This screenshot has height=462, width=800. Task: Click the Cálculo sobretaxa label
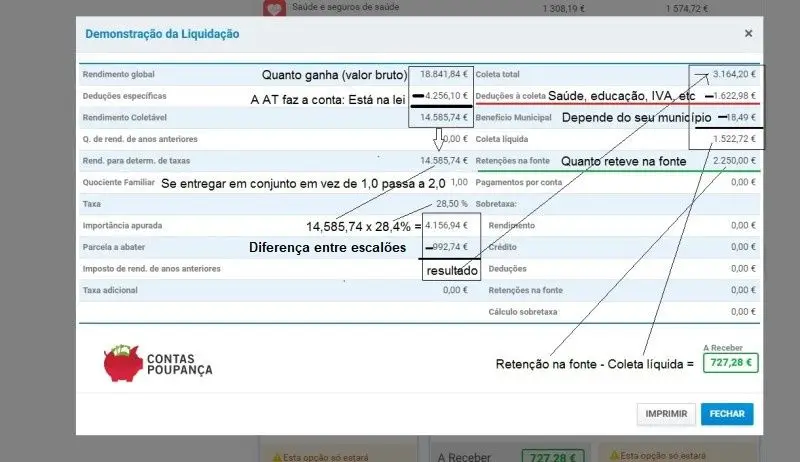(522, 312)
